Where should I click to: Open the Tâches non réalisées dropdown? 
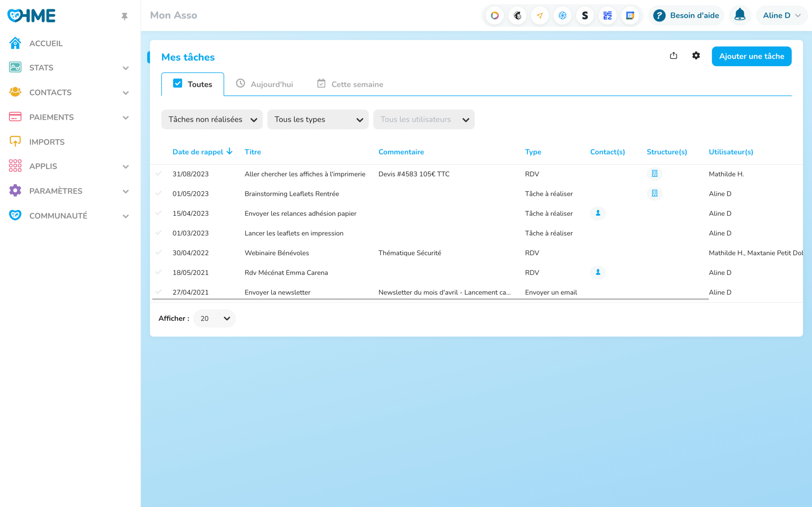212,119
